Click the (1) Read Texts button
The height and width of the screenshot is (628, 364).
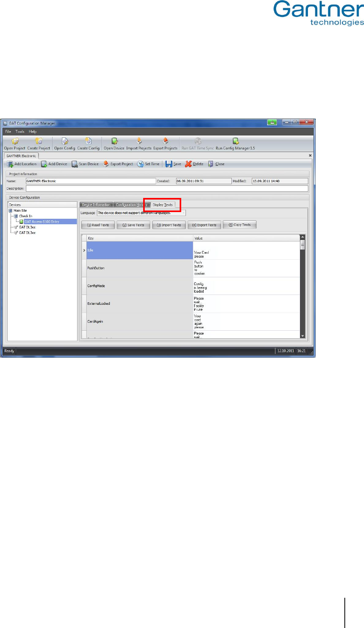98,225
